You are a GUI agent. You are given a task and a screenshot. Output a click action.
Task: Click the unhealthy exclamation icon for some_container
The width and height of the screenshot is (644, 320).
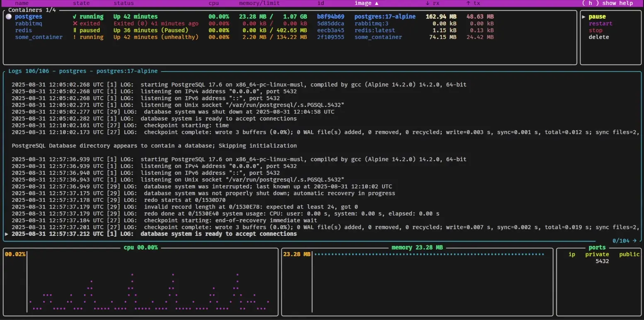click(x=75, y=37)
